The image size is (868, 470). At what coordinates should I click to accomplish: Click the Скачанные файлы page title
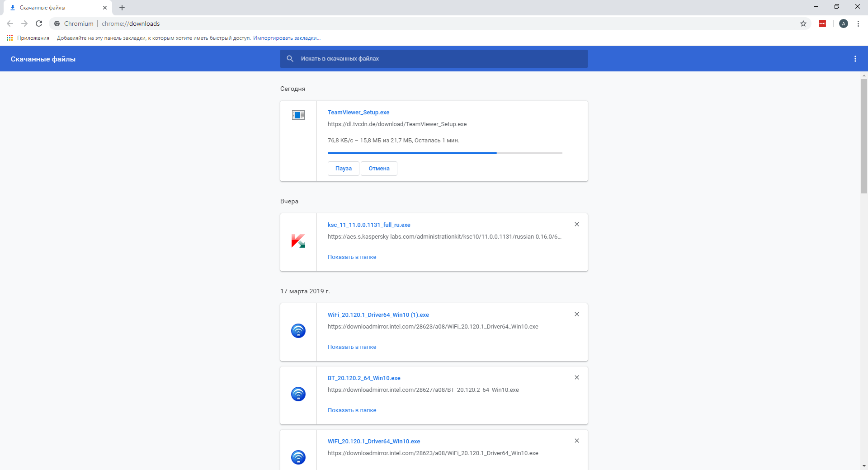(x=43, y=59)
